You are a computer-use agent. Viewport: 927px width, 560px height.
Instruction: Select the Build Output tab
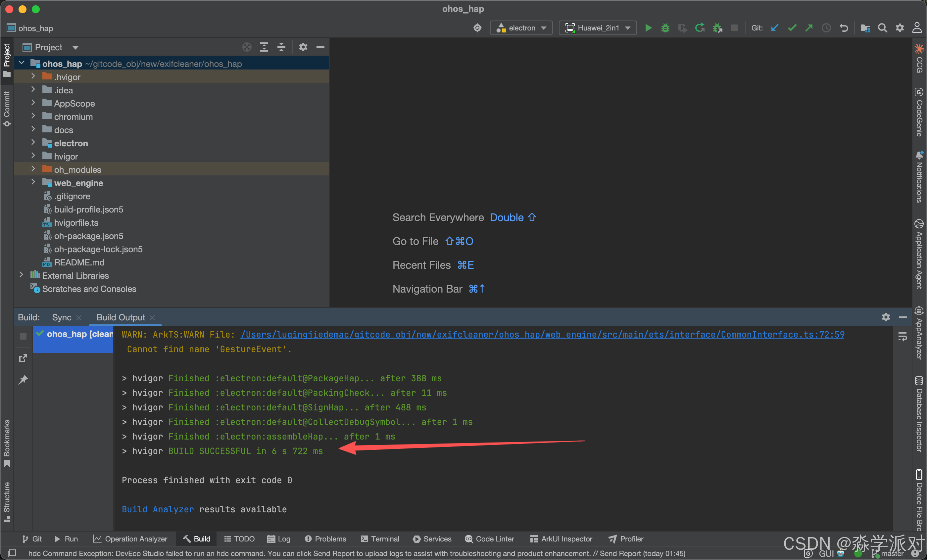[121, 317]
